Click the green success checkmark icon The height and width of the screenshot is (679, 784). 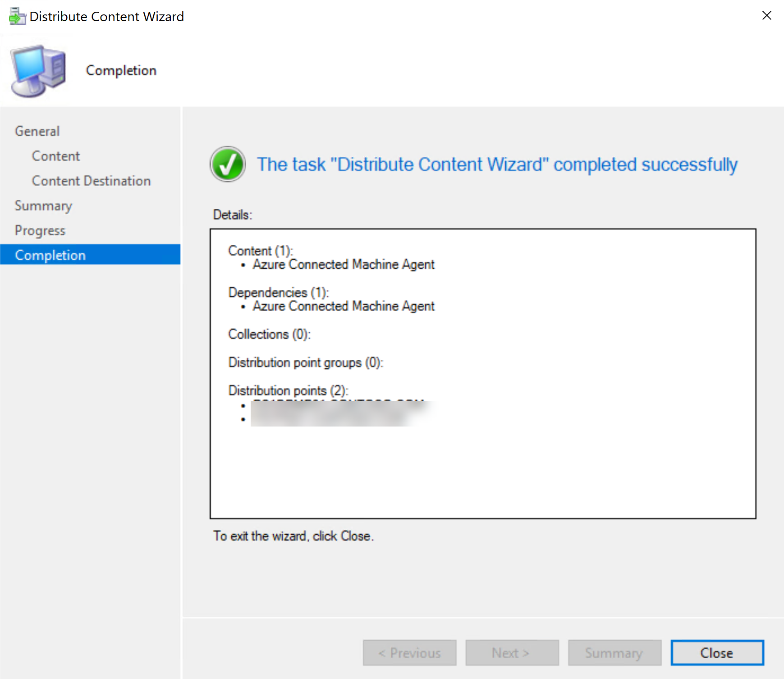228,164
